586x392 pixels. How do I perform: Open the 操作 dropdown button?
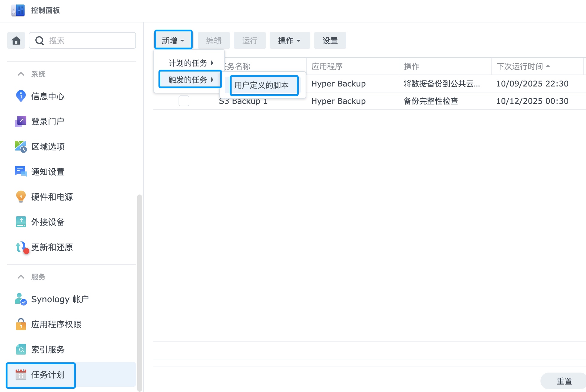point(289,40)
